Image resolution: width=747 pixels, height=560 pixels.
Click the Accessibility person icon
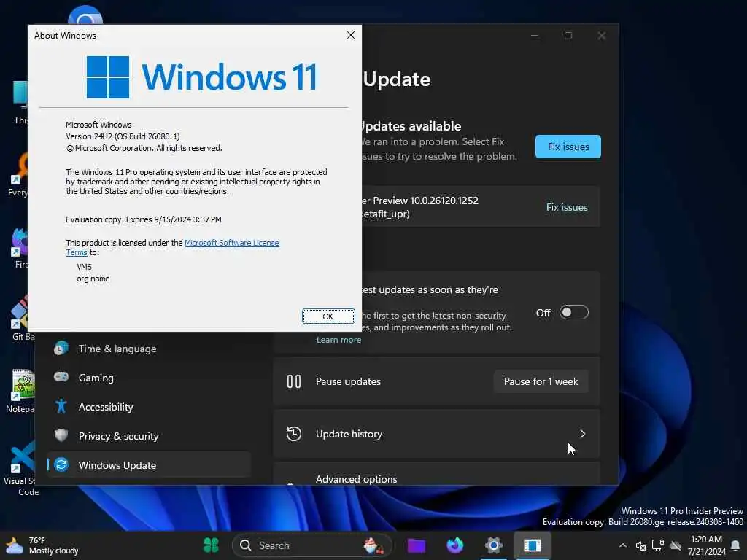(x=61, y=406)
